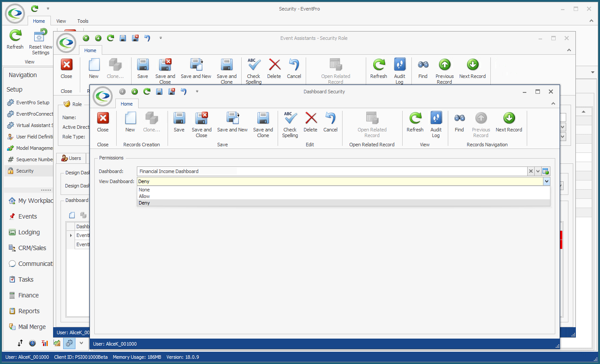The image size is (600, 364).
Task: Clear Dashboard field with X button
Action: pos(531,171)
